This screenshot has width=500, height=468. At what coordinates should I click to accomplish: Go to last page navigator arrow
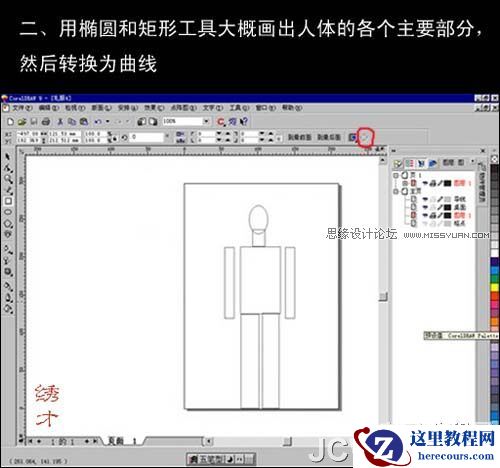tap(95, 441)
